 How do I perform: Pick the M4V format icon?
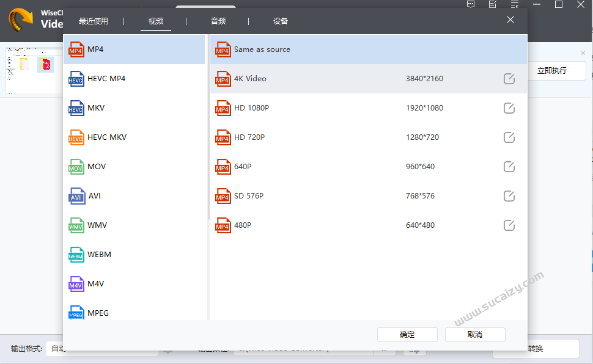(76, 284)
